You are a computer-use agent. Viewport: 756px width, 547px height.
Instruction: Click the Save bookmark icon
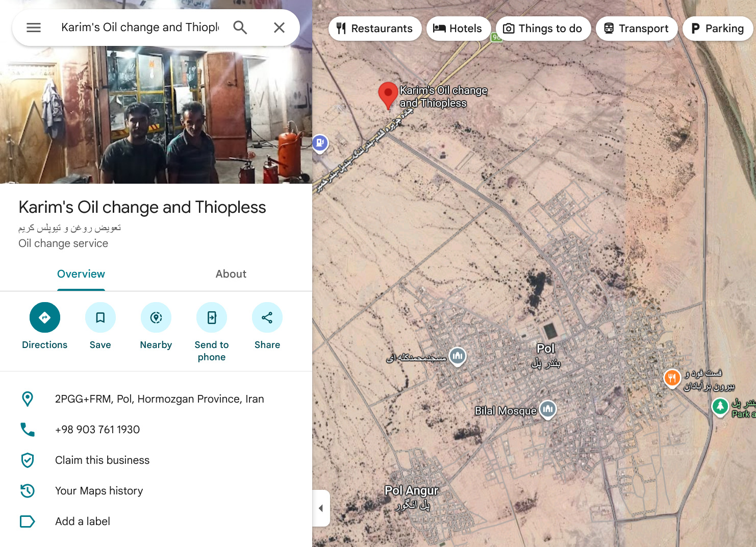(100, 317)
